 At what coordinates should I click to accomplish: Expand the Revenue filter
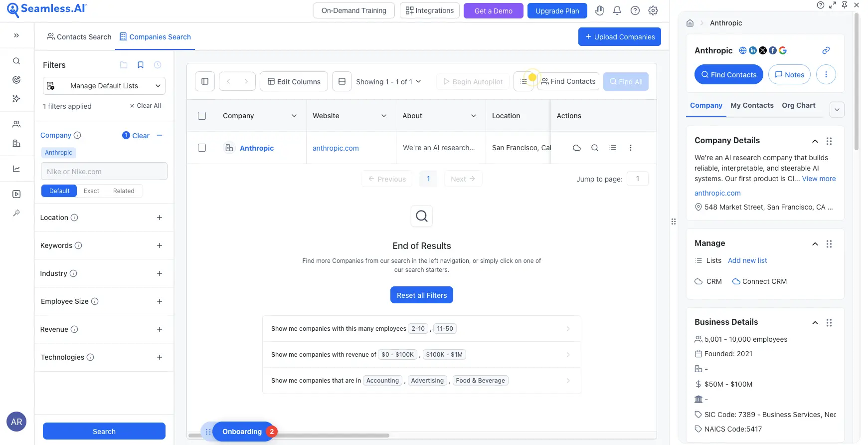pyautogui.click(x=160, y=329)
